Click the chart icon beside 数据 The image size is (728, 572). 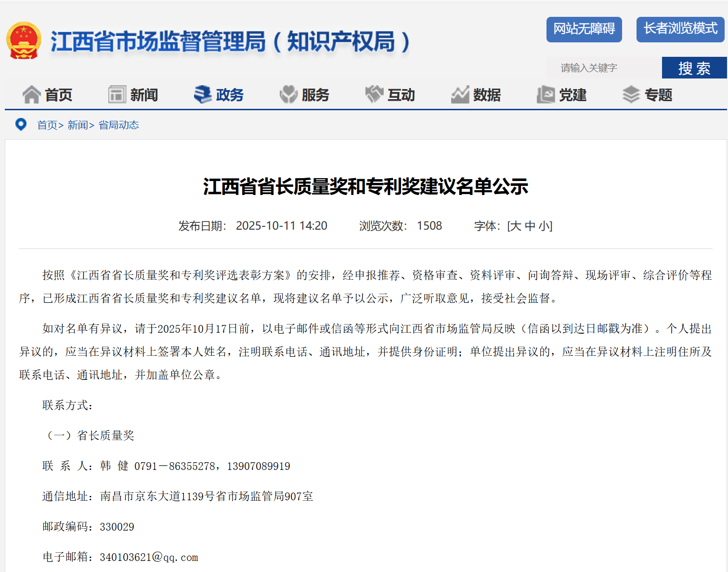click(460, 95)
